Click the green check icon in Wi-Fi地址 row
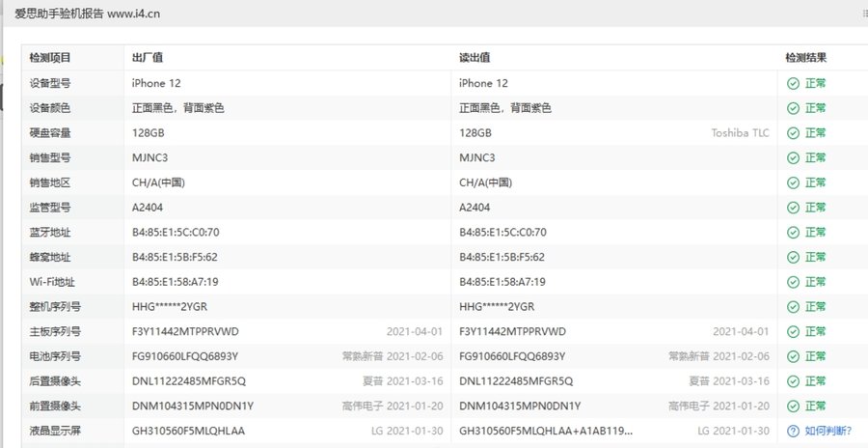The height and width of the screenshot is (448, 868). click(794, 282)
